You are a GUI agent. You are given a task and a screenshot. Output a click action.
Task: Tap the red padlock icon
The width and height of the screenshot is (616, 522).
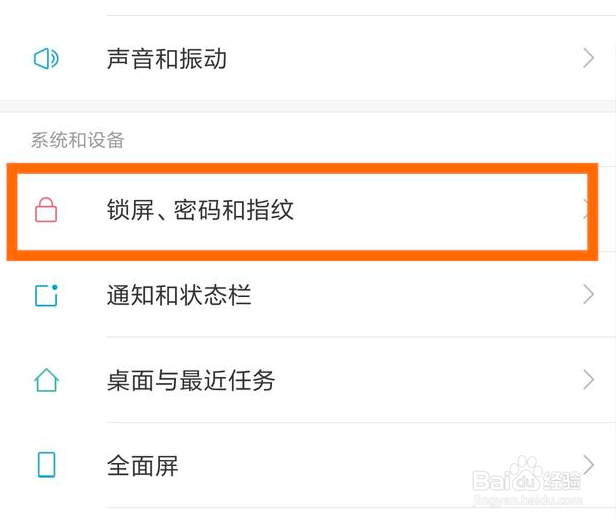point(46,210)
